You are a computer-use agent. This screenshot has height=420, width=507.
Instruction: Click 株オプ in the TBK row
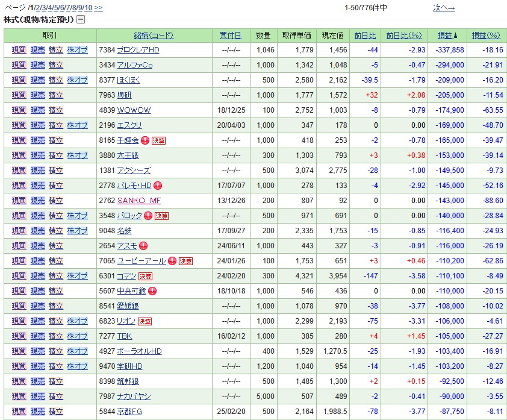[77, 336]
